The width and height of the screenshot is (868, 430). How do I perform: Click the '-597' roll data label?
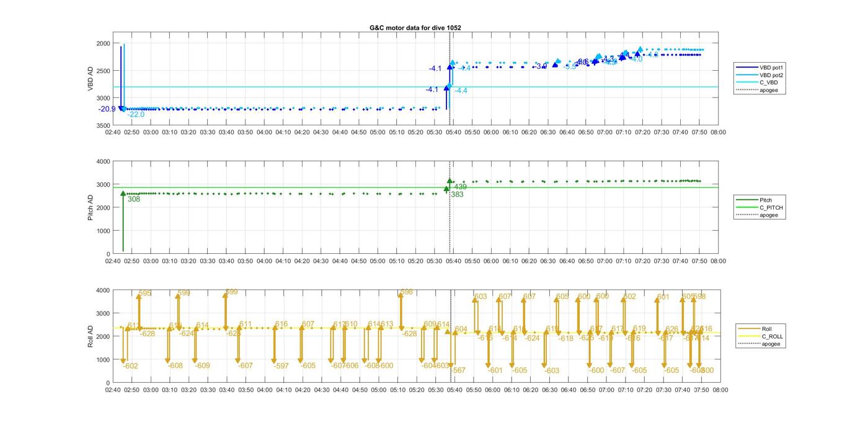(281, 366)
